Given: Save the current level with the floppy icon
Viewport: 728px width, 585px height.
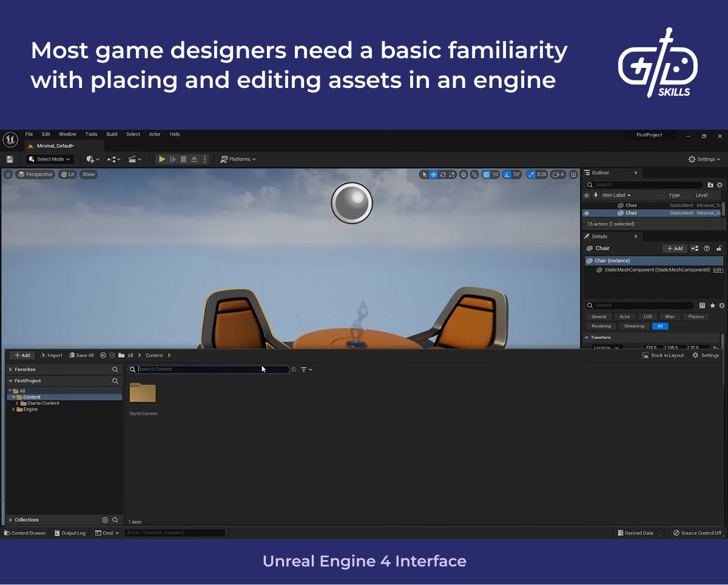Looking at the screenshot, I should pyautogui.click(x=10, y=159).
